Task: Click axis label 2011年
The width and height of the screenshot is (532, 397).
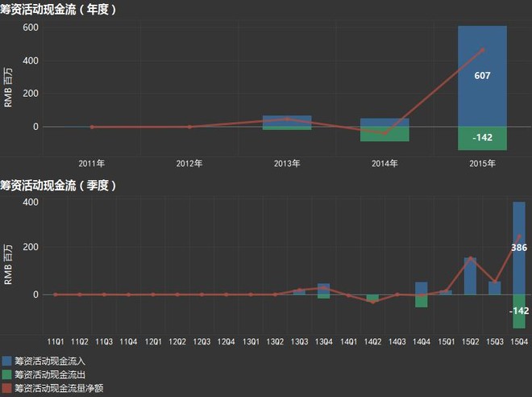Action: tap(92, 164)
